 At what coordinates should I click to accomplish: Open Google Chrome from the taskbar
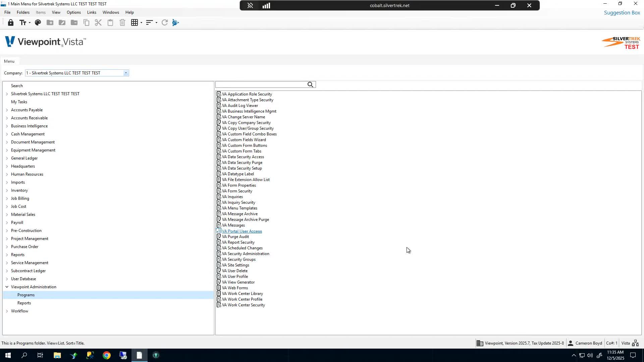click(107, 355)
